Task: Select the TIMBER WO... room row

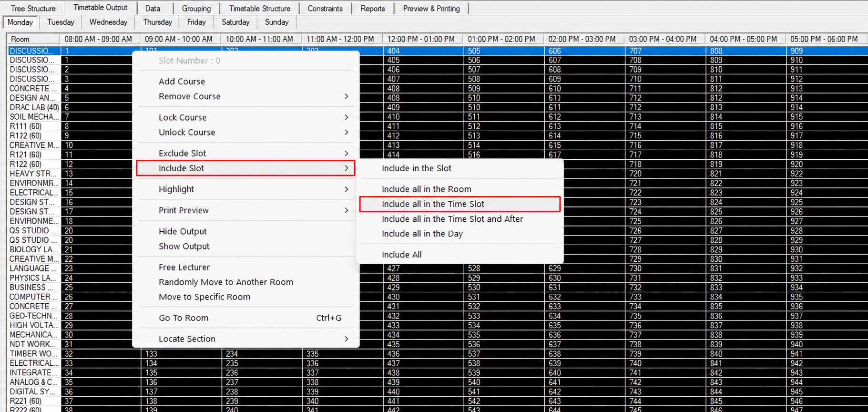Action: [34, 354]
